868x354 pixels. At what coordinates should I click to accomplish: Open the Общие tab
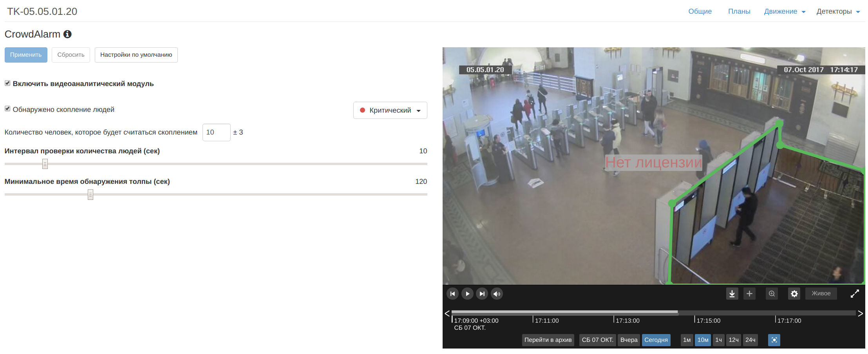click(x=700, y=11)
